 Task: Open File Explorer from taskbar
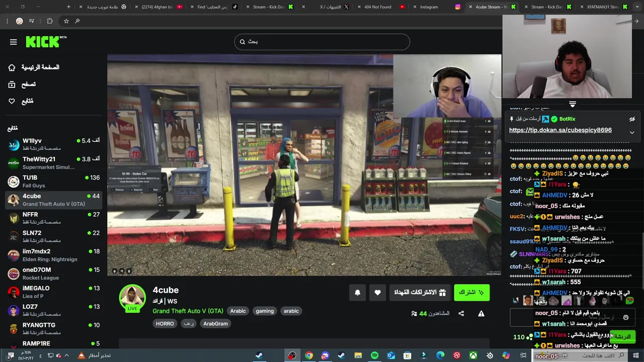358,355
